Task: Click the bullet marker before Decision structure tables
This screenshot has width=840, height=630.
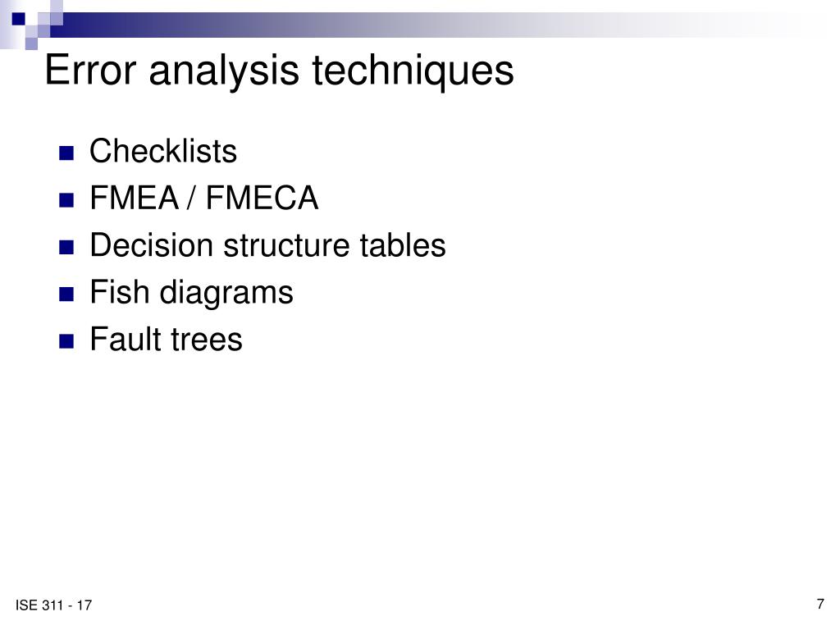Action: pos(66,248)
